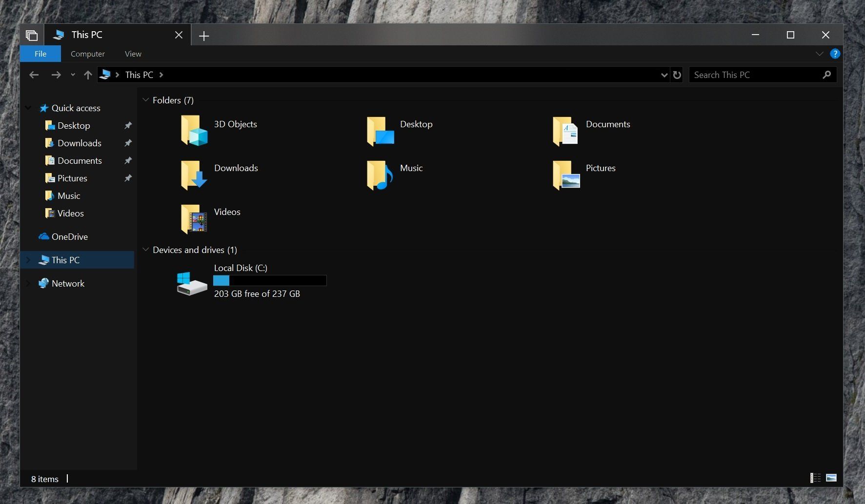Open the 3D Objects folder
Screen dimensions: 865x504
[236, 124]
